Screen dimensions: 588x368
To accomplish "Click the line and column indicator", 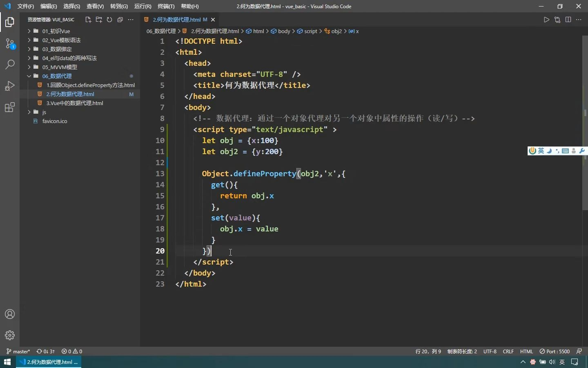I will tap(428, 351).
